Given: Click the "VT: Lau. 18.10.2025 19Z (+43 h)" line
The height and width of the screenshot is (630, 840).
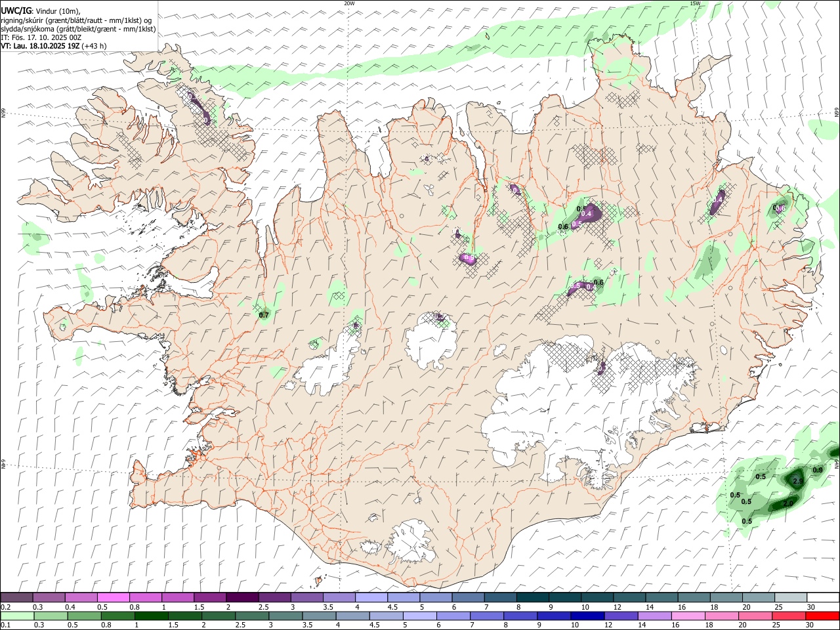Looking at the screenshot, I should pos(54,46).
